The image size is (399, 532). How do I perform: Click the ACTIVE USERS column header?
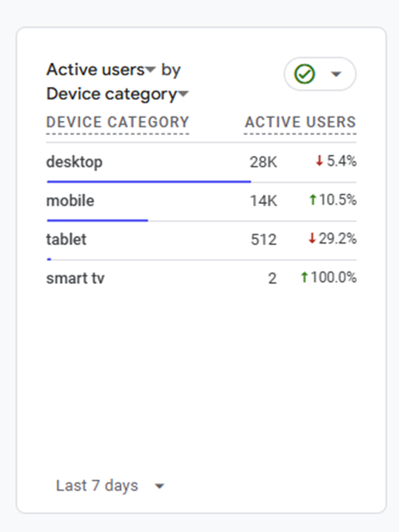click(x=300, y=123)
